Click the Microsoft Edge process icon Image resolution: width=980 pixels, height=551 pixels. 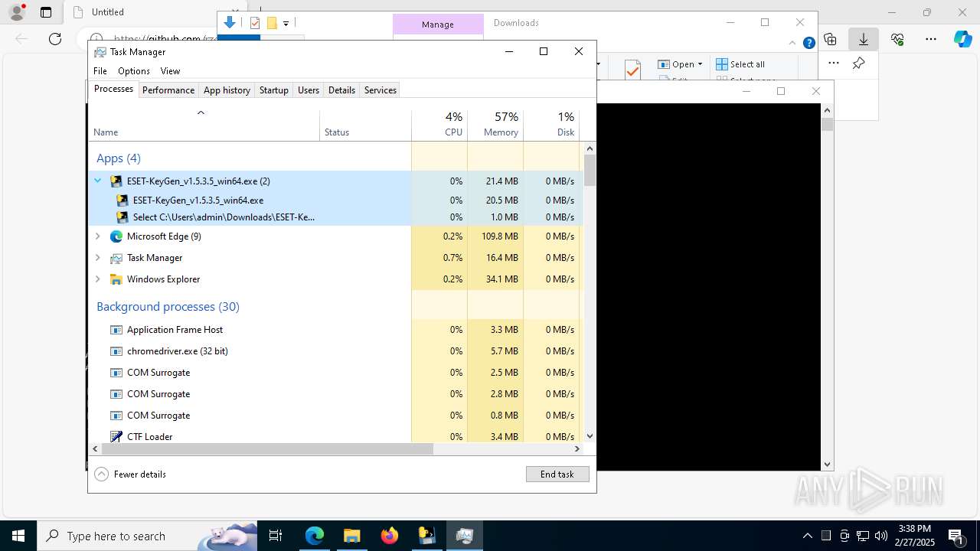[116, 236]
